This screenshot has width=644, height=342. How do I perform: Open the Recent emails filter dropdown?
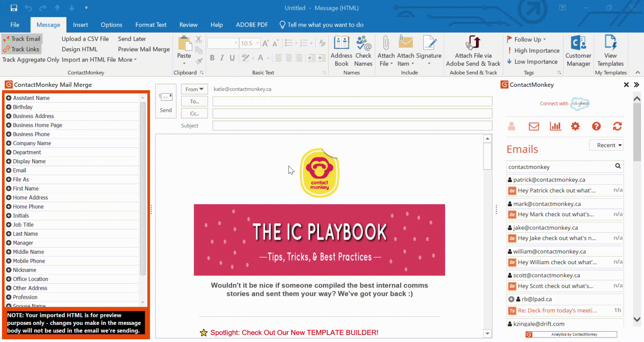point(606,145)
